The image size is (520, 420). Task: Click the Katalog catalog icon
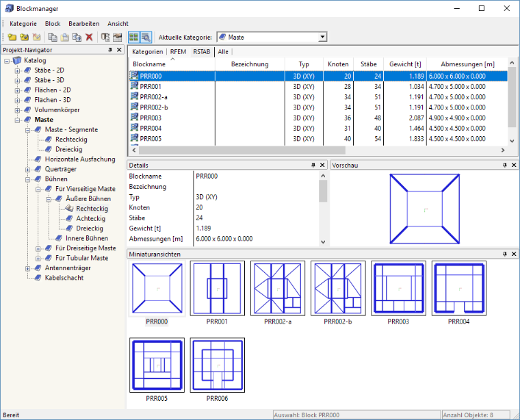click(x=17, y=60)
